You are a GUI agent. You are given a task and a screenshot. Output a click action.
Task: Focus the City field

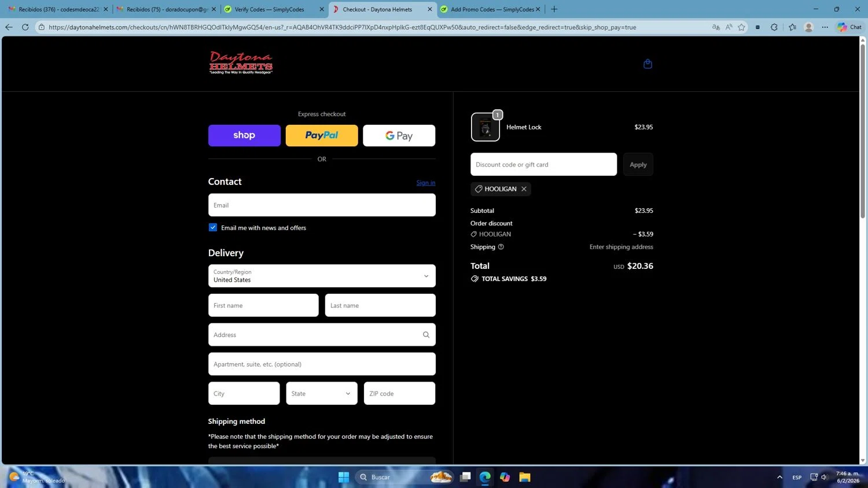(244, 393)
